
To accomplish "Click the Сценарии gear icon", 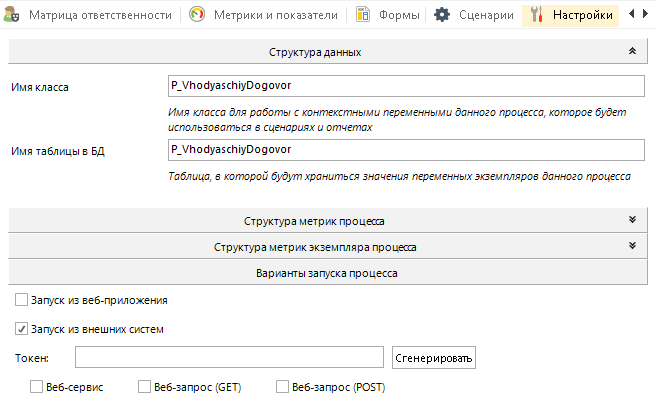I will pos(442,16).
